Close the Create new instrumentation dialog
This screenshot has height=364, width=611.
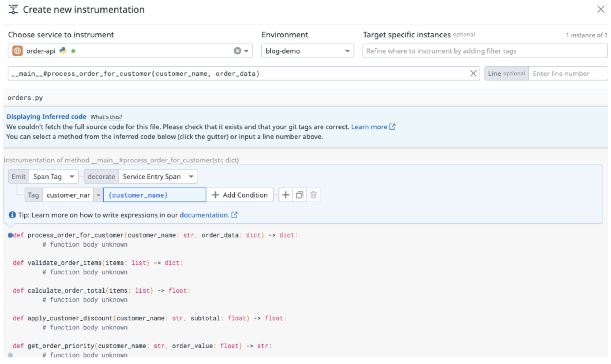601,9
